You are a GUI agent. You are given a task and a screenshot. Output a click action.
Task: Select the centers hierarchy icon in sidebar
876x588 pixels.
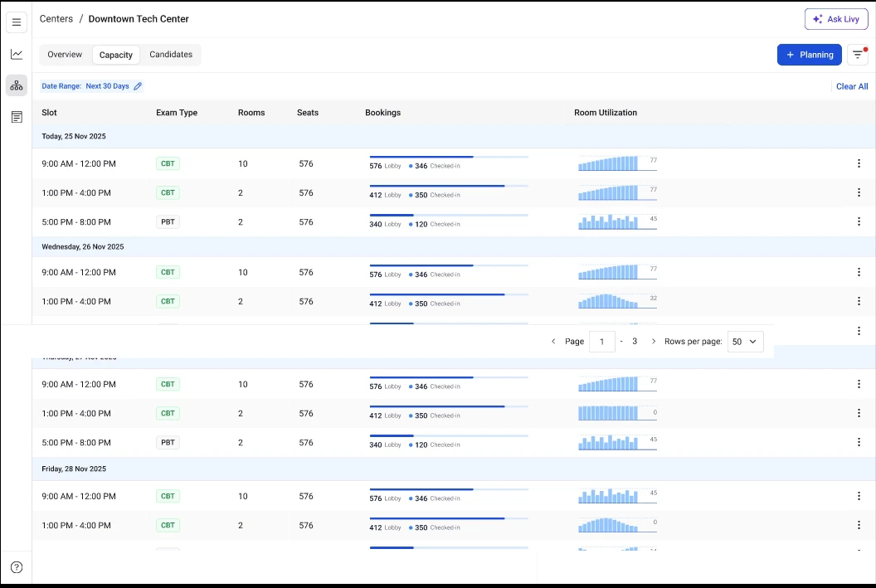pyautogui.click(x=17, y=85)
